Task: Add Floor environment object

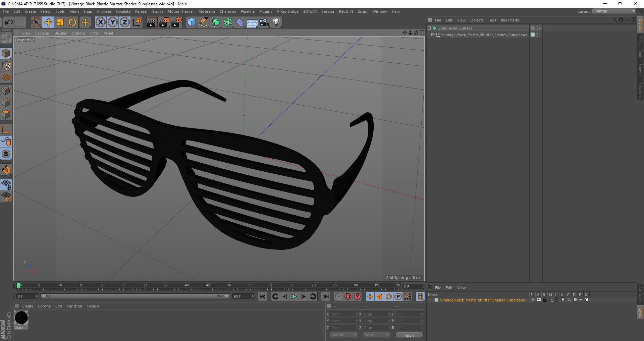Action: coord(252,22)
